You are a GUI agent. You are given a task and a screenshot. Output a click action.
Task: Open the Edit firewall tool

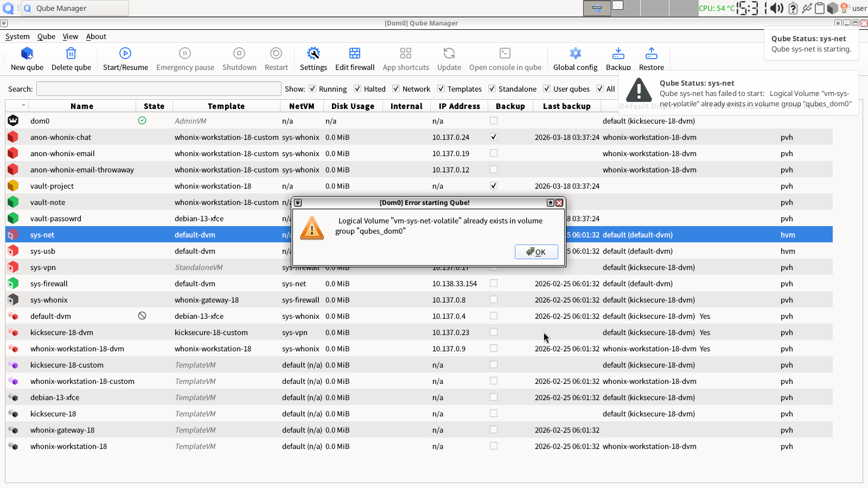click(x=354, y=54)
